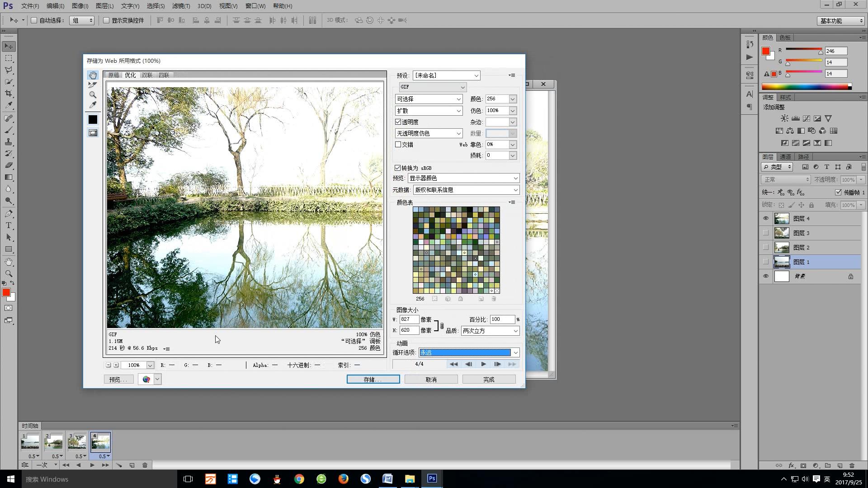Open the 循环选项 永远 looping dropdown
Image resolution: width=868 pixels, height=488 pixels.
(x=469, y=352)
